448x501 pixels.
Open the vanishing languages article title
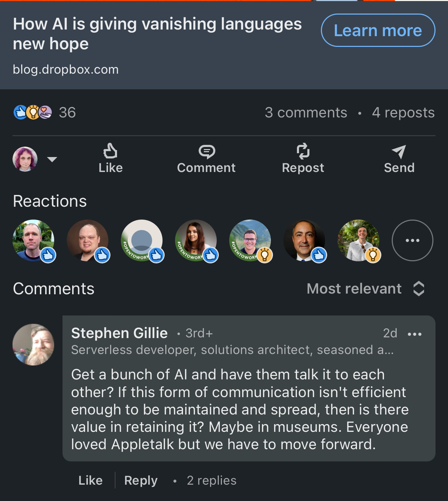tap(157, 34)
